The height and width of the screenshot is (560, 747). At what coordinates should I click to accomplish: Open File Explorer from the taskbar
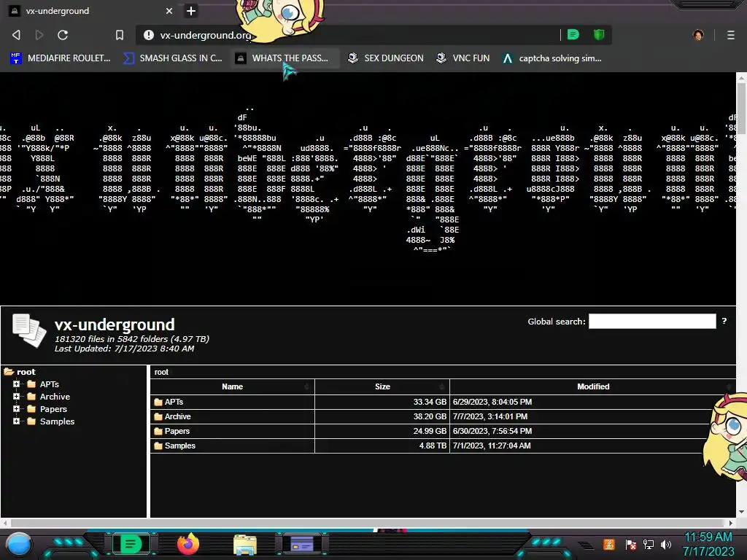[245, 544]
